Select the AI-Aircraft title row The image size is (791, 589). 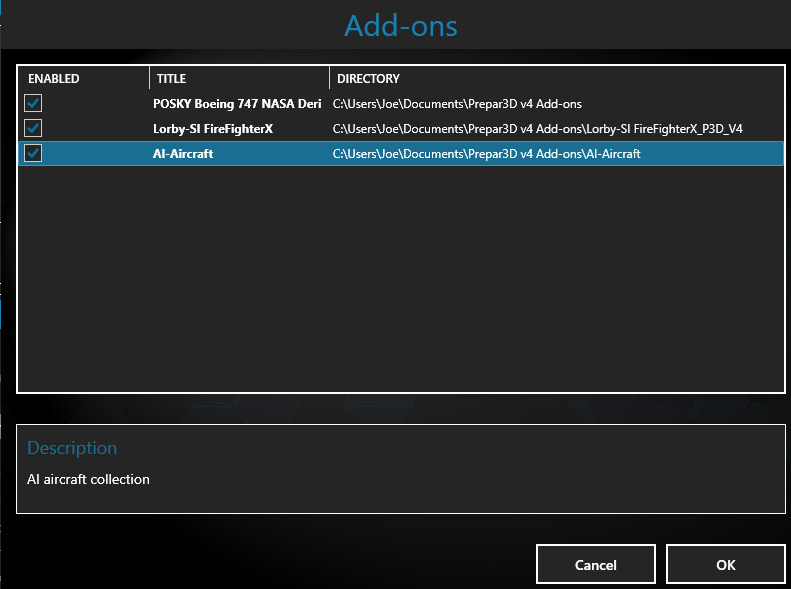pyautogui.click(x=401, y=153)
